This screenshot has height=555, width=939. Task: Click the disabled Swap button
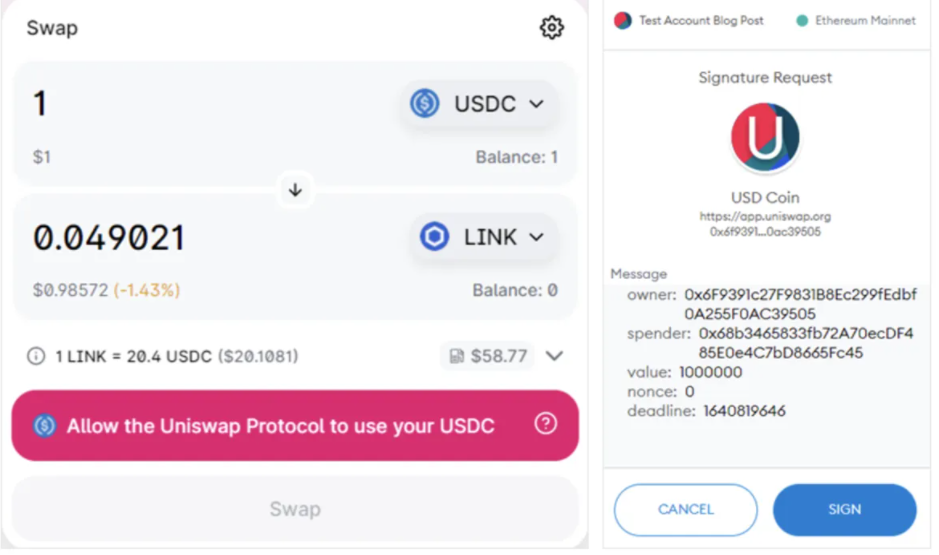(x=295, y=509)
